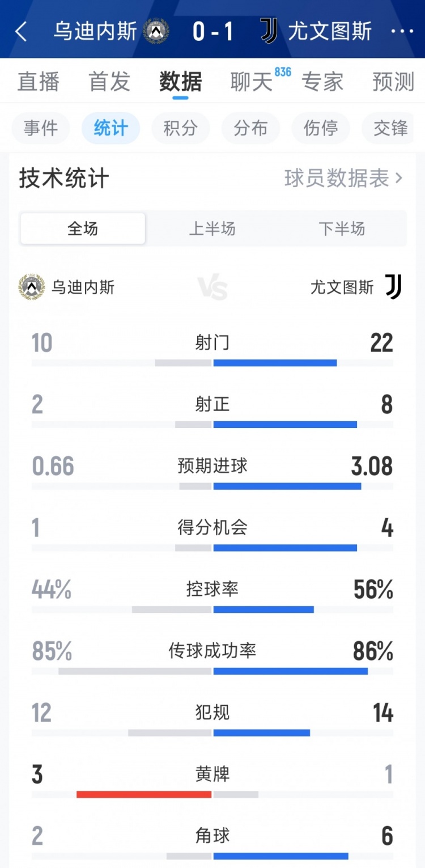425x868 pixels.
Task: Tap the red 黄牌 yellow card bar
Action: [x=144, y=794]
